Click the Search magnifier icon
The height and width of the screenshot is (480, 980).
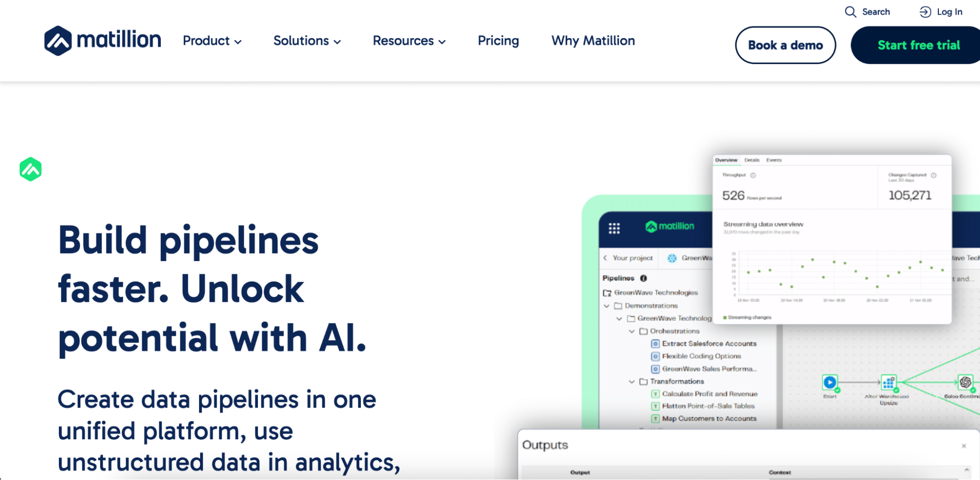point(850,12)
